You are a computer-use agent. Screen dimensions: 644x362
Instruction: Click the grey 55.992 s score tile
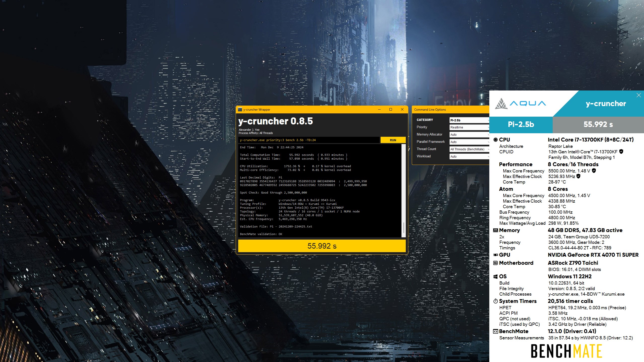(598, 124)
